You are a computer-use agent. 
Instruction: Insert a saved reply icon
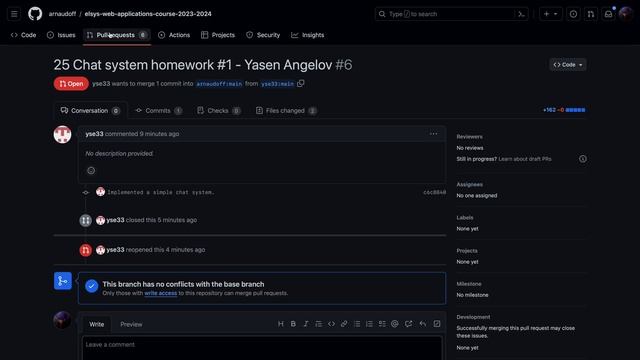tap(423, 324)
